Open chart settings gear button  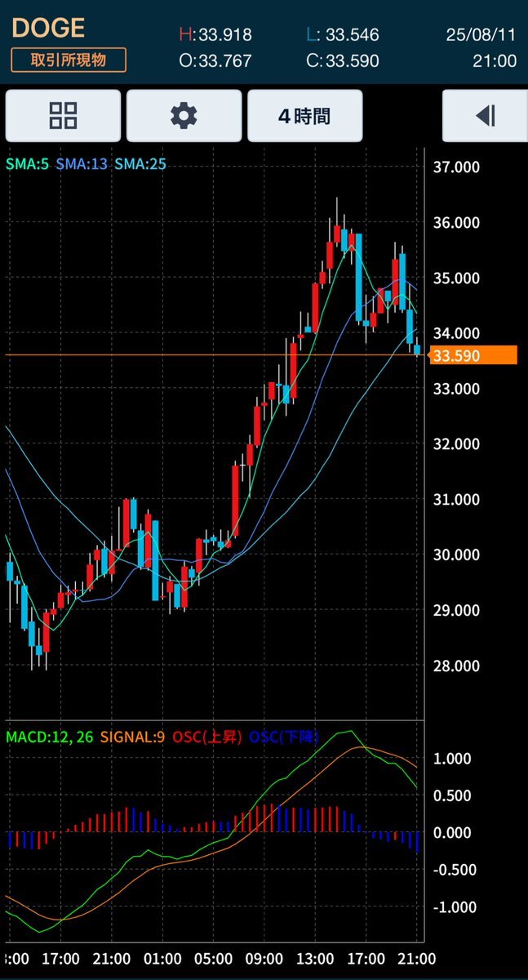184,116
